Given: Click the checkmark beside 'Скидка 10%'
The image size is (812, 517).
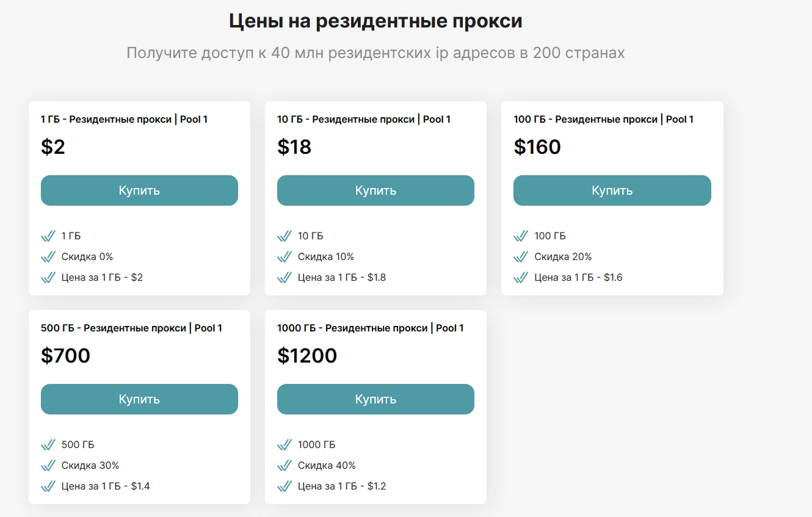Looking at the screenshot, I should tap(285, 256).
